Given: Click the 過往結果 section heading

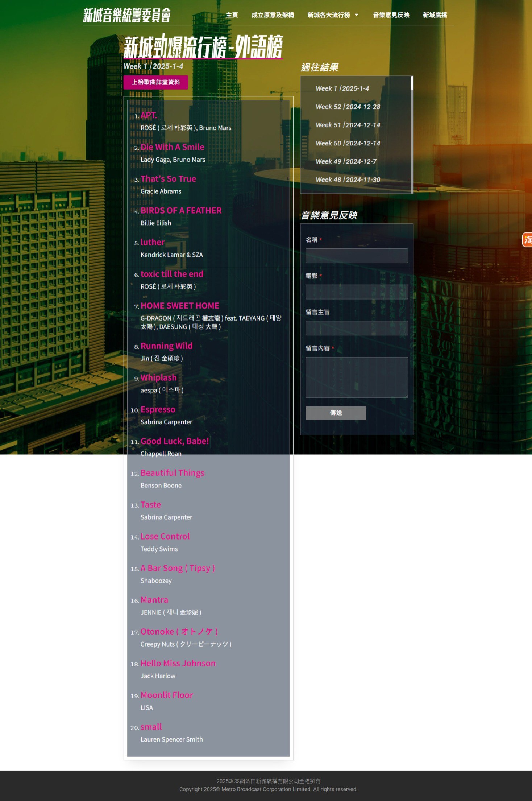Looking at the screenshot, I should pos(320,67).
